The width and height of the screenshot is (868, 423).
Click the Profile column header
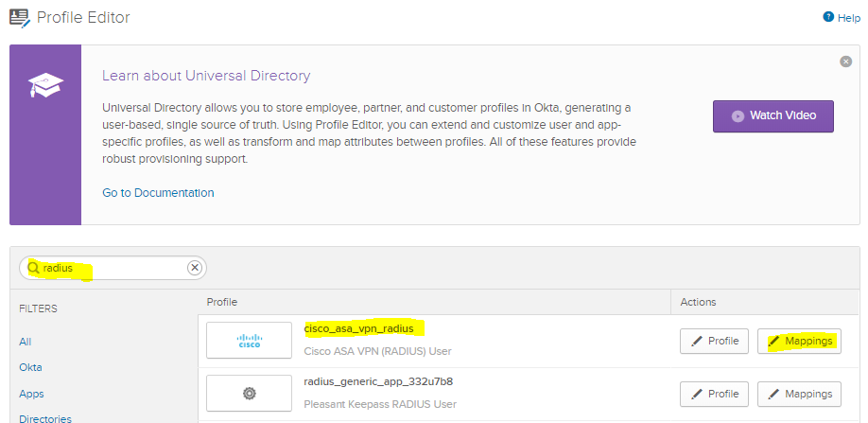click(222, 302)
